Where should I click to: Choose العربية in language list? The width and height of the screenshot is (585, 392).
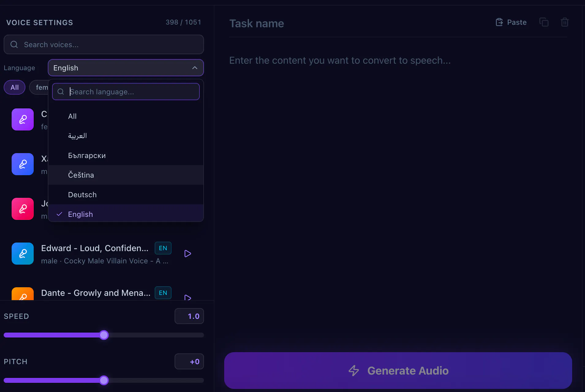click(126, 136)
